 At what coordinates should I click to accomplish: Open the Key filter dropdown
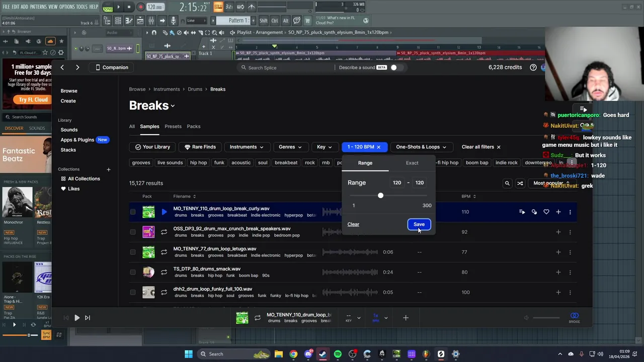[x=325, y=147]
